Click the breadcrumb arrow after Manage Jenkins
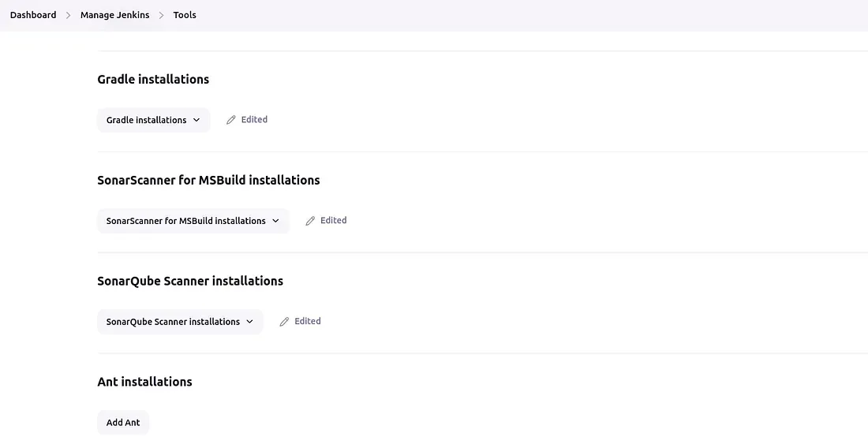Screen dimensions: 868x437 click(162, 15)
